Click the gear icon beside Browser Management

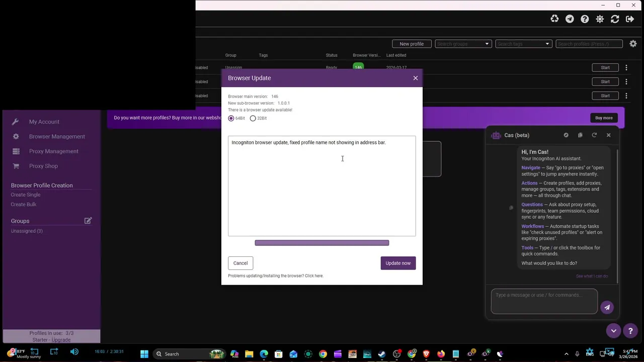(16, 136)
